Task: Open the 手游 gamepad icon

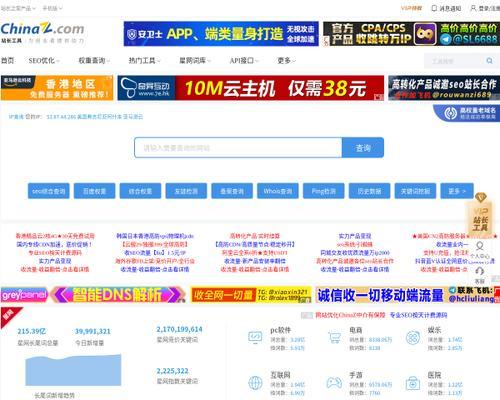Action: coord(334,383)
